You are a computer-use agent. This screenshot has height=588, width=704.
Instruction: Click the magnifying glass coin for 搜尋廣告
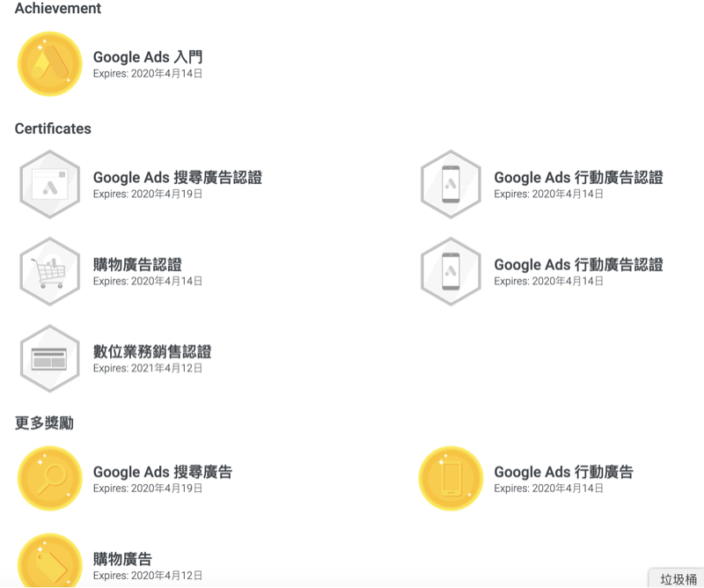click(x=50, y=479)
